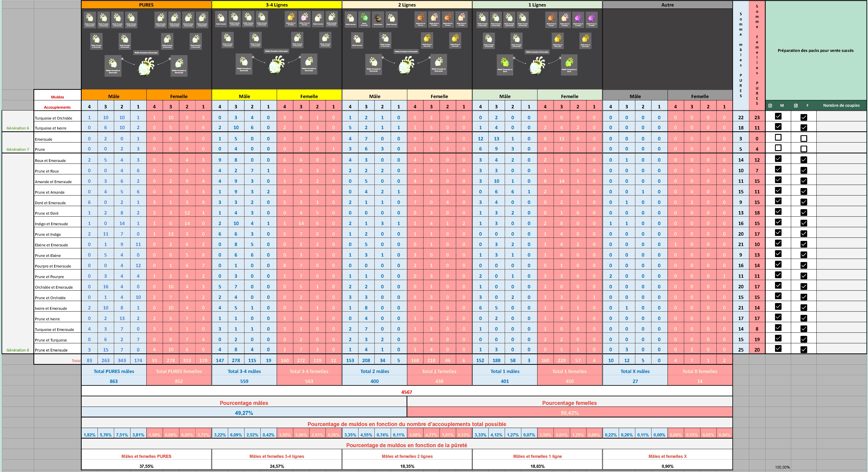
Task: Select the Total PURES femelles value 852
Action: 179,381
